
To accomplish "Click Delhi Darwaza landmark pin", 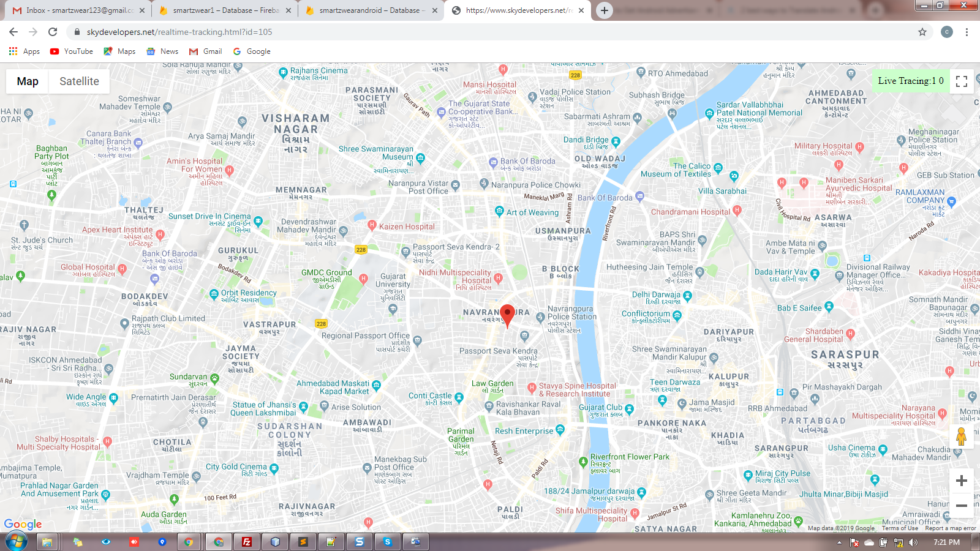I will (x=687, y=296).
